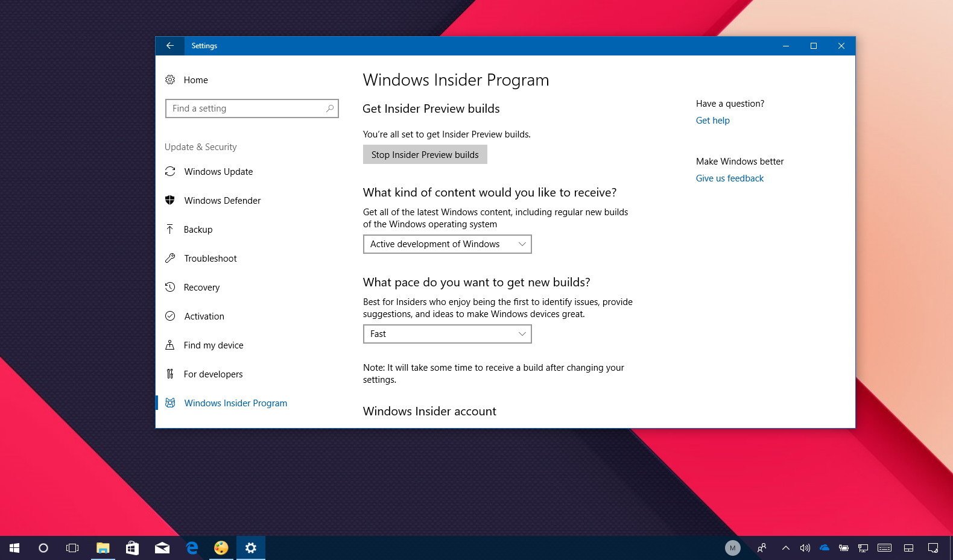
Task: Open Cortana search circle on taskbar
Action: (x=43, y=548)
